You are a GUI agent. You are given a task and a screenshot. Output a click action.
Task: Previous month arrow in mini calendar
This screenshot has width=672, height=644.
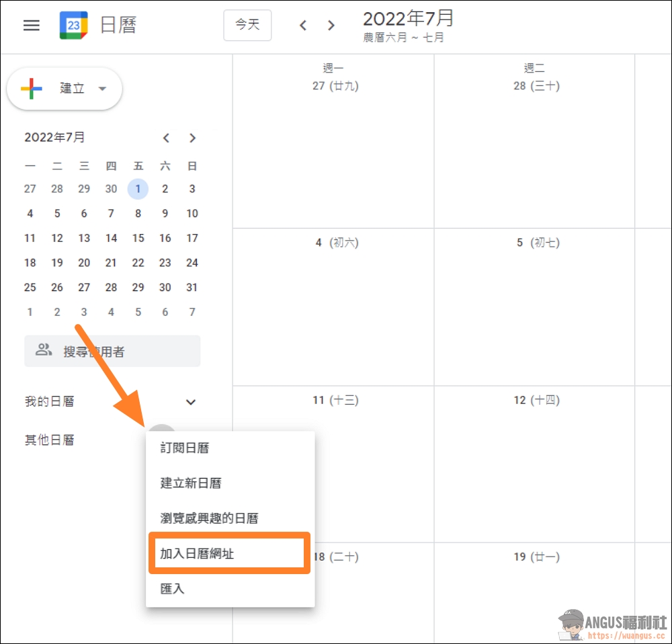tap(166, 138)
